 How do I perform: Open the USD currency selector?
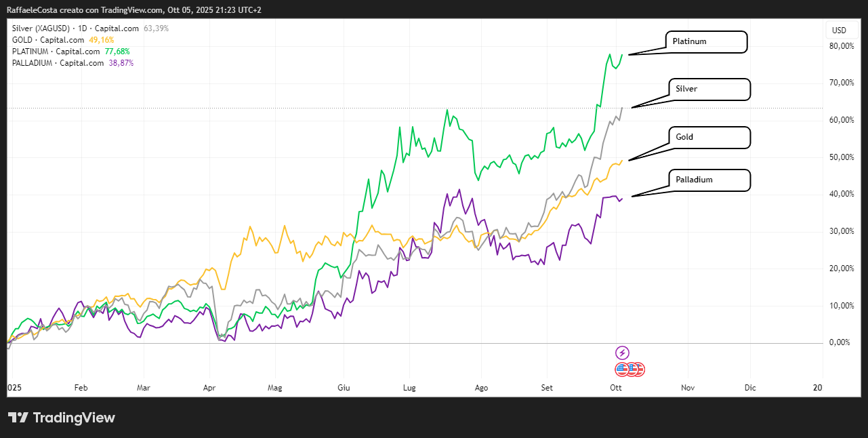click(839, 30)
